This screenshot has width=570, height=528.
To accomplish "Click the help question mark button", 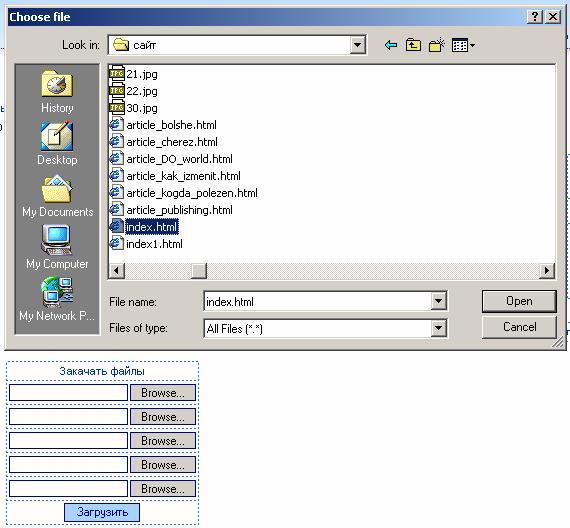I will click(x=535, y=17).
